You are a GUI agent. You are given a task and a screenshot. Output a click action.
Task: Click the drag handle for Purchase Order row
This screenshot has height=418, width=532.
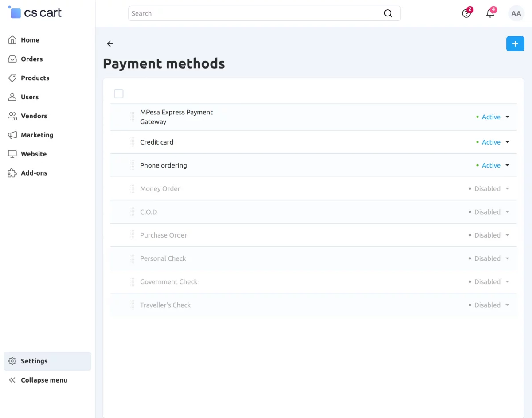[x=132, y=235]
